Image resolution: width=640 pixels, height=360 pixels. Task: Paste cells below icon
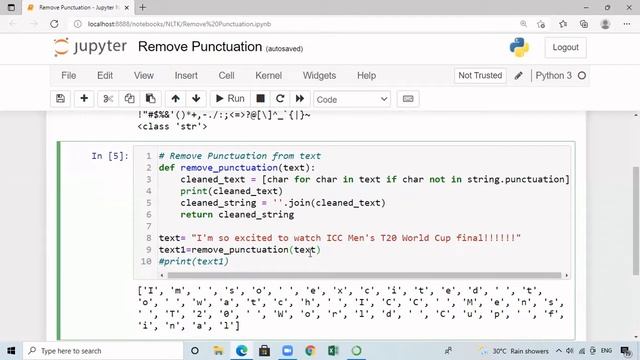pyautogui.click(x=151, y=99)
